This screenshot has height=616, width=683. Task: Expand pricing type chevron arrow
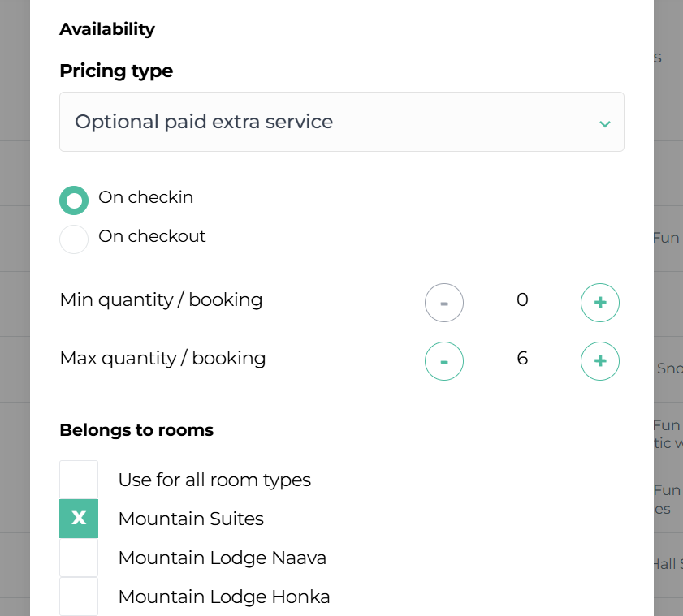click(x=604, y=123)
